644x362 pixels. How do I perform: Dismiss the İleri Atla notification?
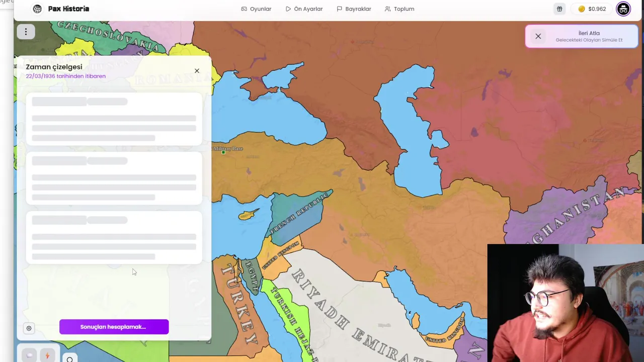538,36
